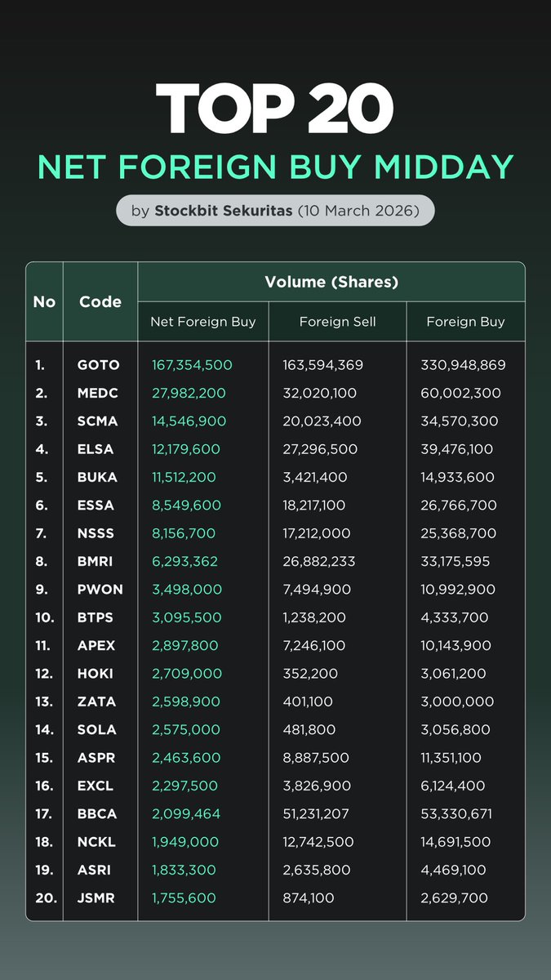The image size is (551, 980).
Task: Click foreign buy value 10,143,900
Action: tap(455, 645)
